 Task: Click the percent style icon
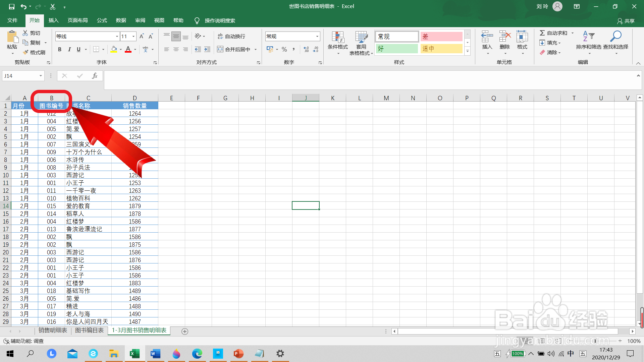[x=284, y=49]
